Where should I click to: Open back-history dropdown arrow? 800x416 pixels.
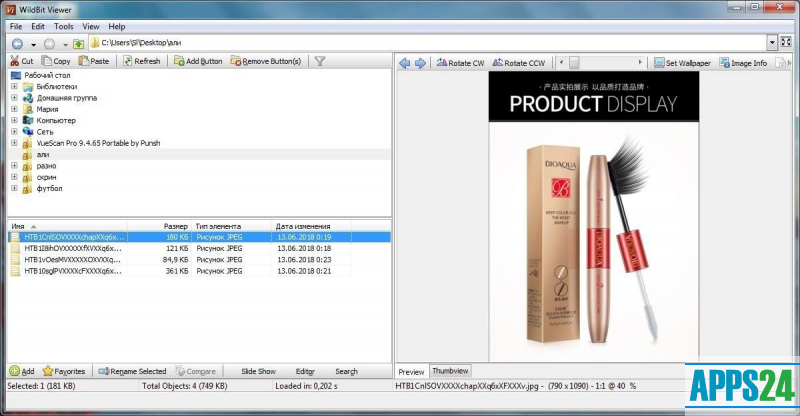pos(33,44)
